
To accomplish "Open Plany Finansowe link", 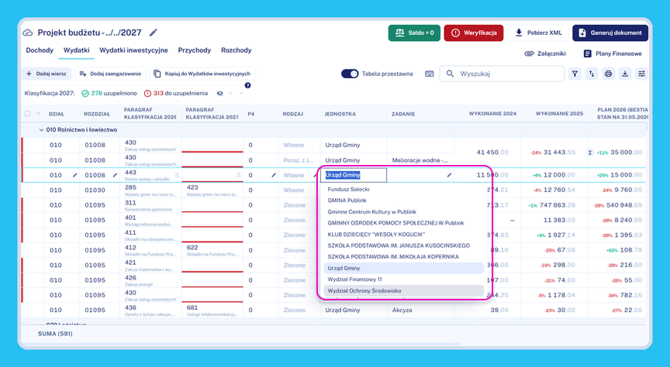I will [613, 54].
